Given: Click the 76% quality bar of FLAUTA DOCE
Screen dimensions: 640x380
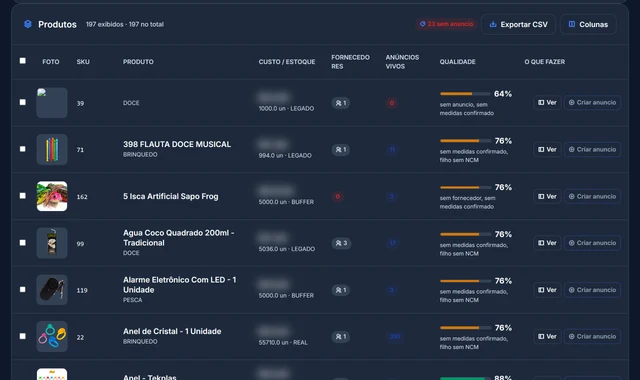Looking at the screenshot, I should [x=465, y=141].
